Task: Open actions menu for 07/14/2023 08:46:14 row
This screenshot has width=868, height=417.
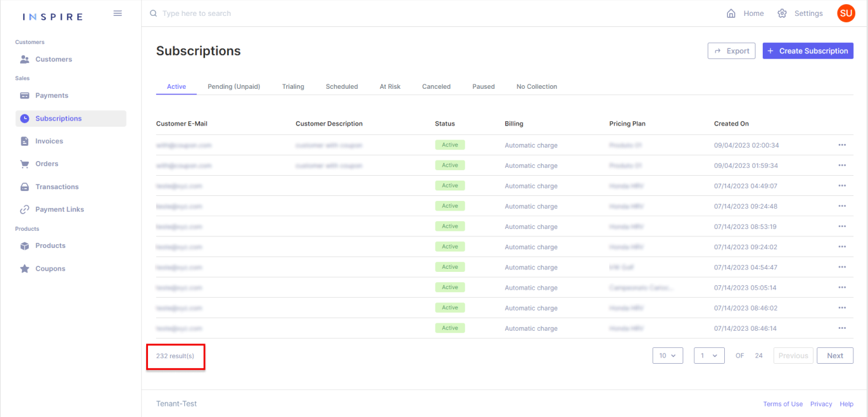Action: (x=842, y=328)
